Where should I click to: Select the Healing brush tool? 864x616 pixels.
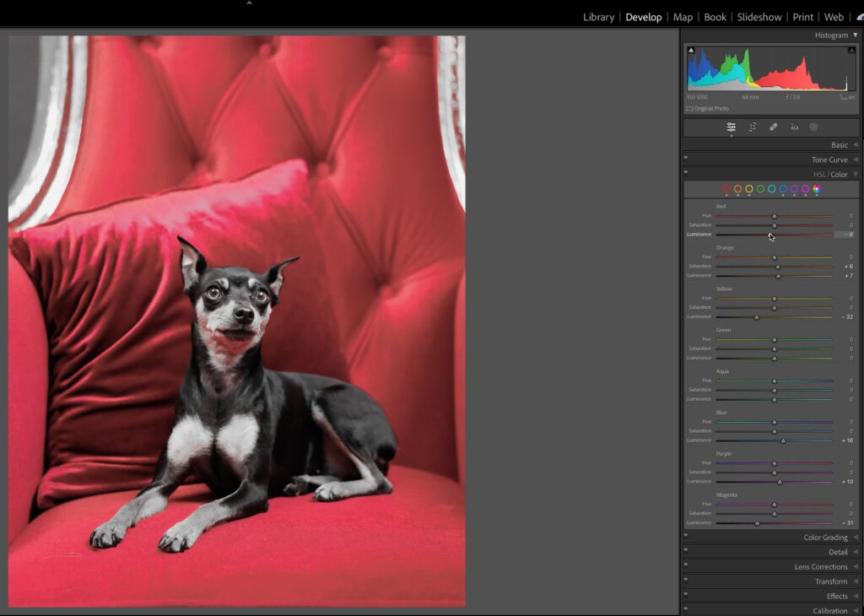click(x=774, y=127)
